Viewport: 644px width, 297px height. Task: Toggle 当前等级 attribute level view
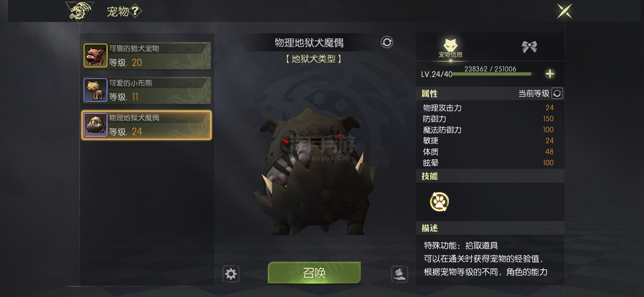pos(557,93)
